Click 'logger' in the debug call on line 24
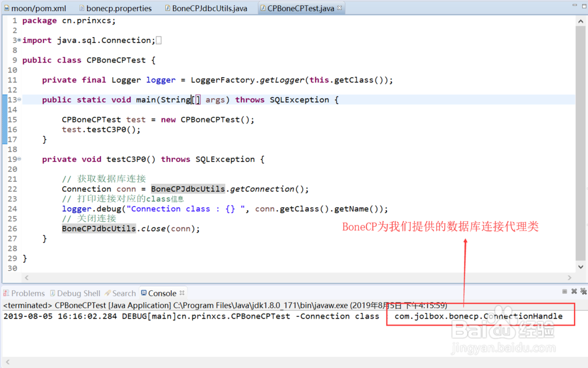Screen dimensions: 588x368 pyautogui.click(x=76, y=209)
